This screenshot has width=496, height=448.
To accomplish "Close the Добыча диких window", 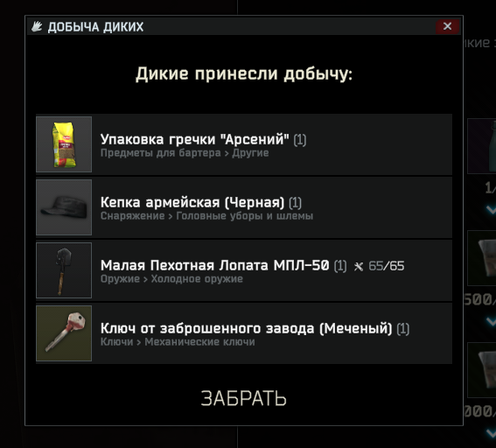I will (x=447, y=26).
